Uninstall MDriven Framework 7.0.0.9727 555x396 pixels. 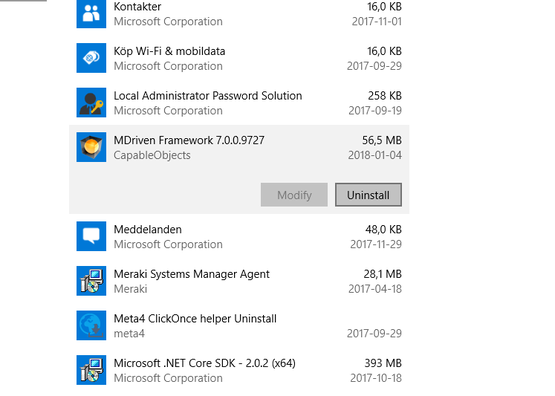point(368,195)
